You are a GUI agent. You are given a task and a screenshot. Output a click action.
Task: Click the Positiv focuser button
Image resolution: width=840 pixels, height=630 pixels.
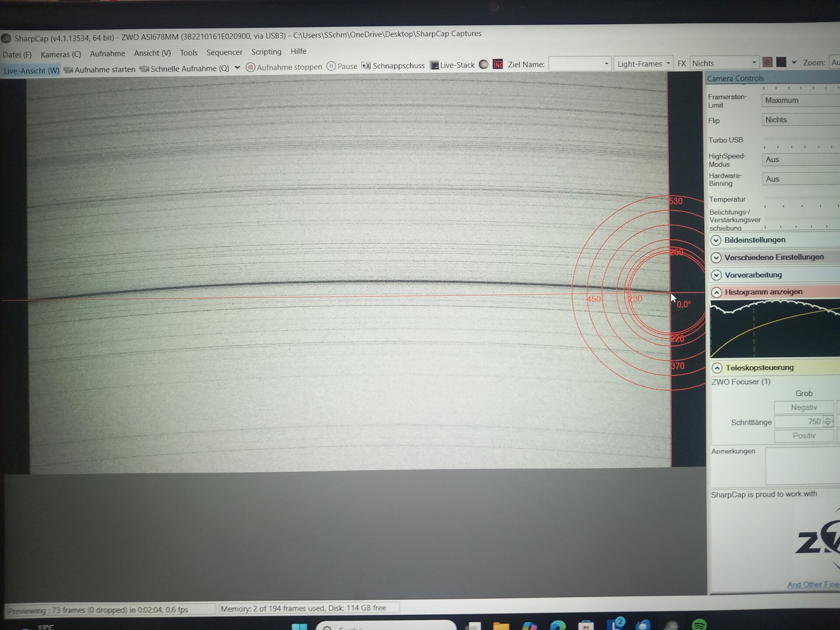(x=804, y=436)
